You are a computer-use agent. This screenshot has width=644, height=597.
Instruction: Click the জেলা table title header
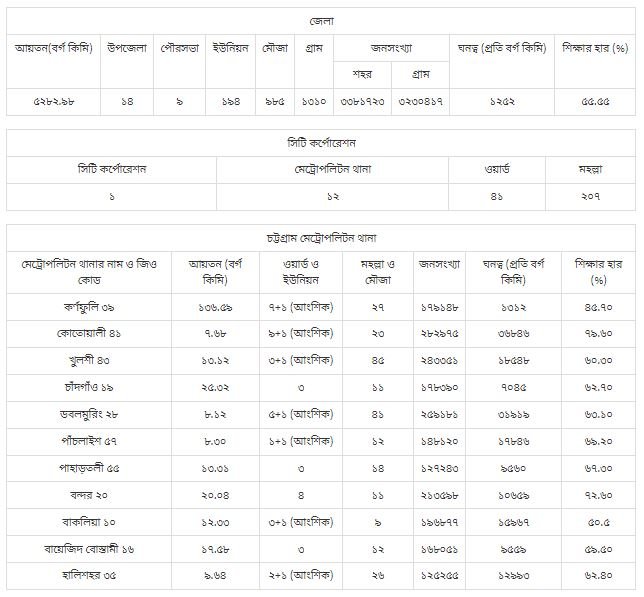(321, 20)
